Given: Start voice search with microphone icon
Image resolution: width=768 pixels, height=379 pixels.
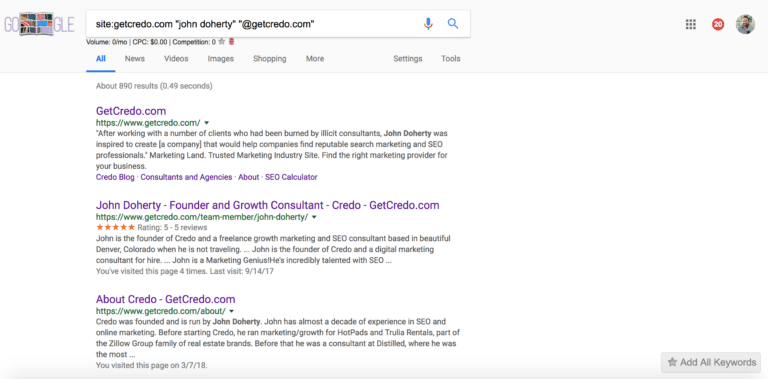Looking at the screenshot, I should [428, 24].
